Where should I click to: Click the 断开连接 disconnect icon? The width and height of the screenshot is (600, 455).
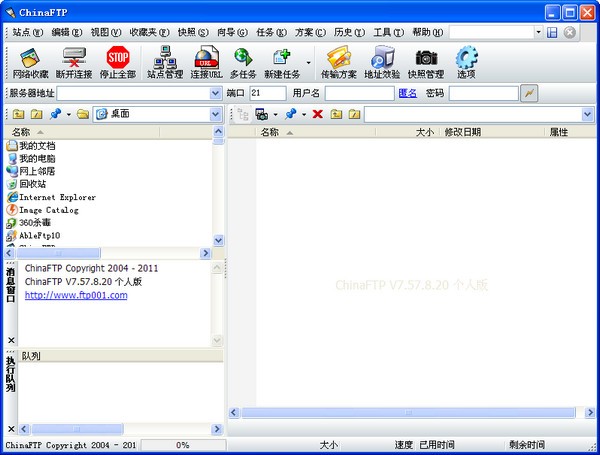pyautogui.click(x=74, y=63)
